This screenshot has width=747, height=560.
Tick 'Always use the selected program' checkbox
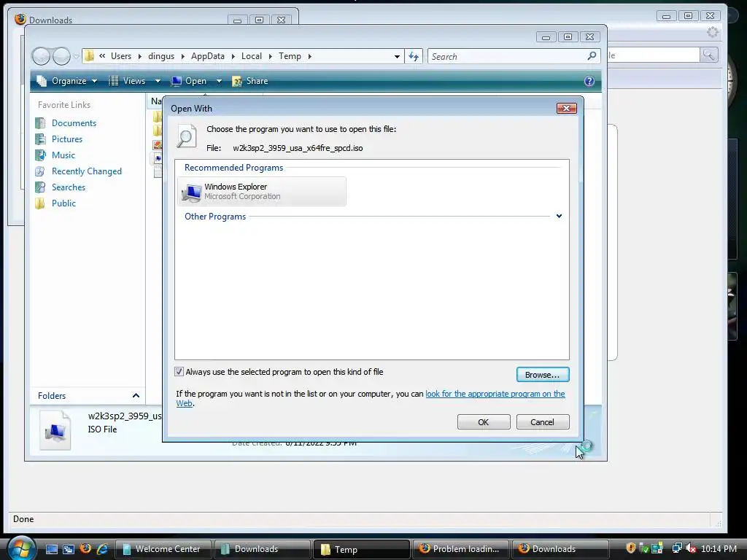(179, 372)
